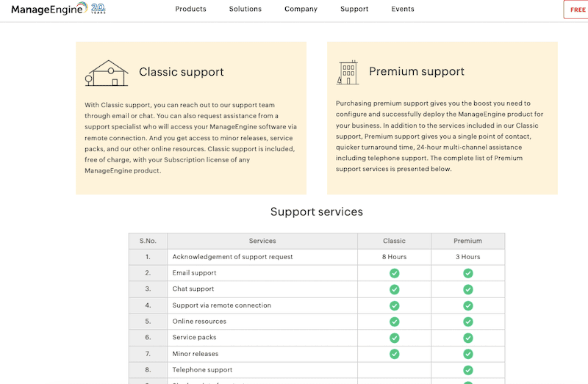Click Classic checkmark for remote connection support
This screenshot has height=384, width=588.
394,305
